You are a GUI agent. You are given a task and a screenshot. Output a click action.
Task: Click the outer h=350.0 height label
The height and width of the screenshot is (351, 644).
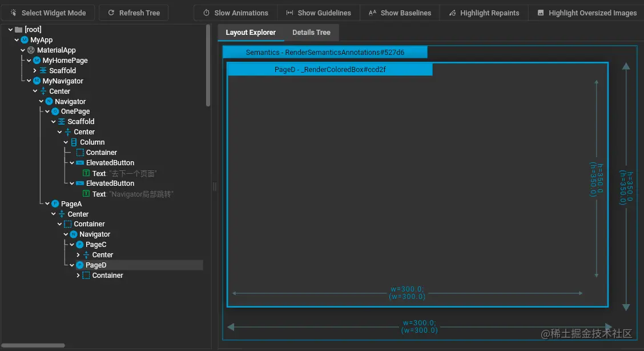click(626, 188)
